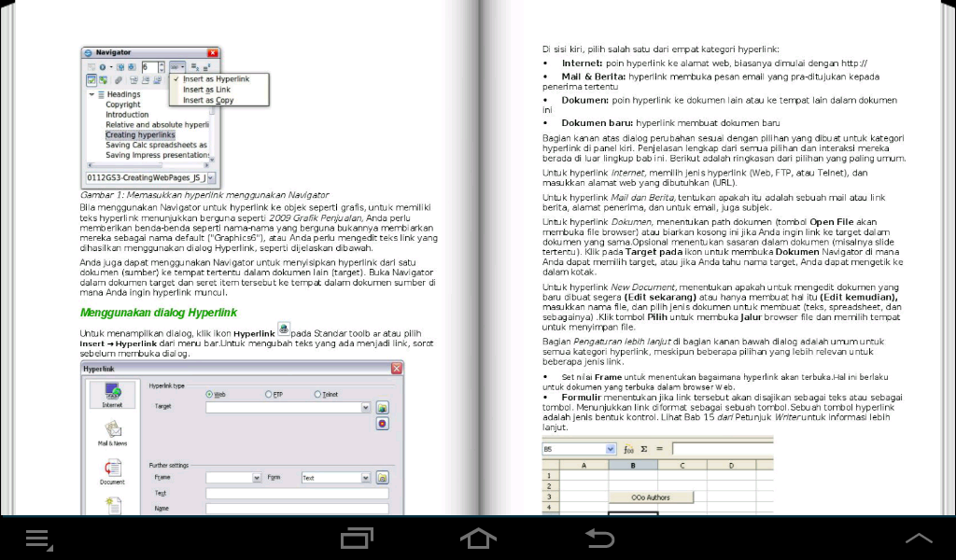Select the highlighted 'Creating hyperlinks' heading

(x=140, y=134)
